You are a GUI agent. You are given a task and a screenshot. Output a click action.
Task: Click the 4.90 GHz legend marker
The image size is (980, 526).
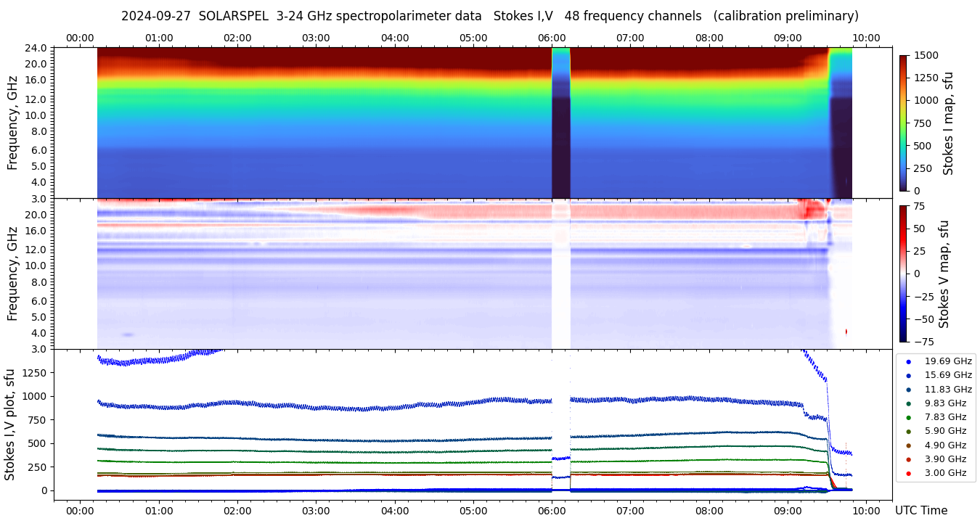point(908,445)
